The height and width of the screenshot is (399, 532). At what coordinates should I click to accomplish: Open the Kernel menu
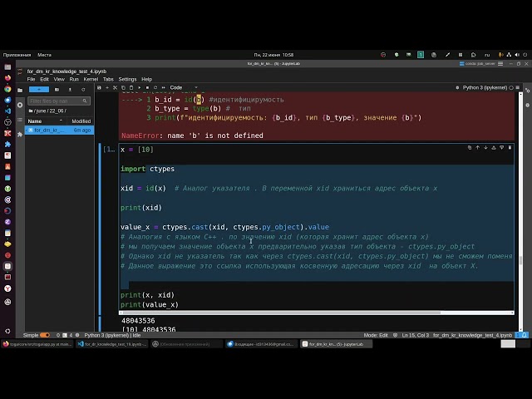tap(91, 79)
